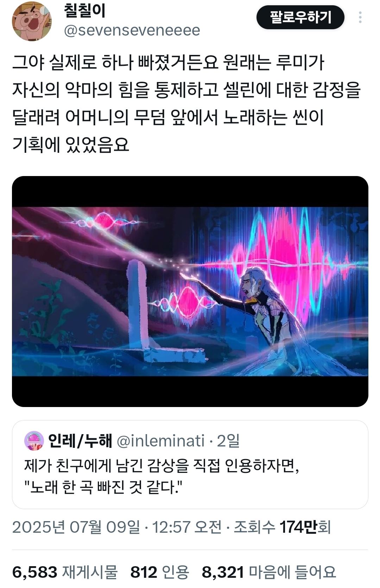This screenshot has height=588, width=380.
Task: Click the 조회수 174만회 view count
Action: click(x=282, y=527)
